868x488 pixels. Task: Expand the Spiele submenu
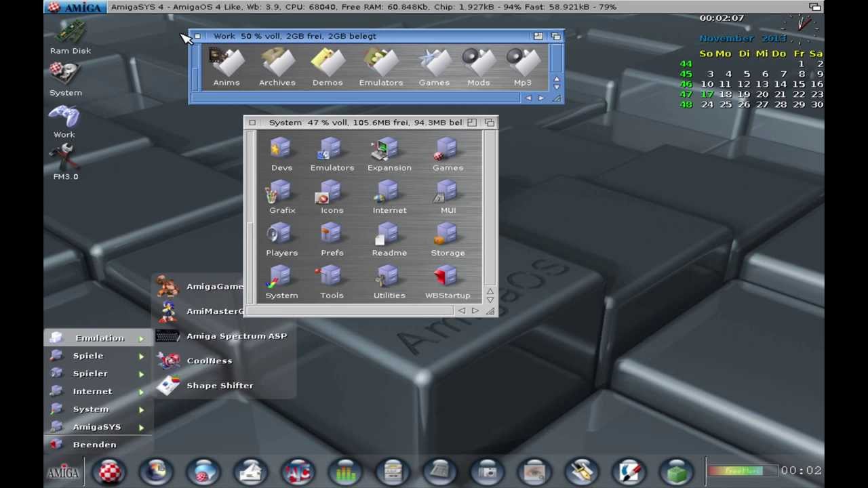point(100,356)
